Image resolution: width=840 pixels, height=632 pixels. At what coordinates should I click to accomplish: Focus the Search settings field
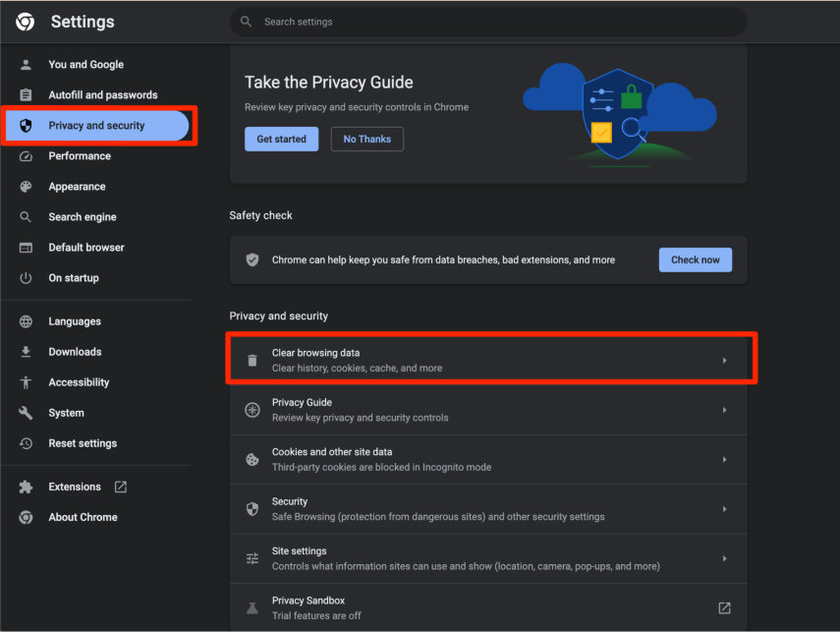[491, 22]
